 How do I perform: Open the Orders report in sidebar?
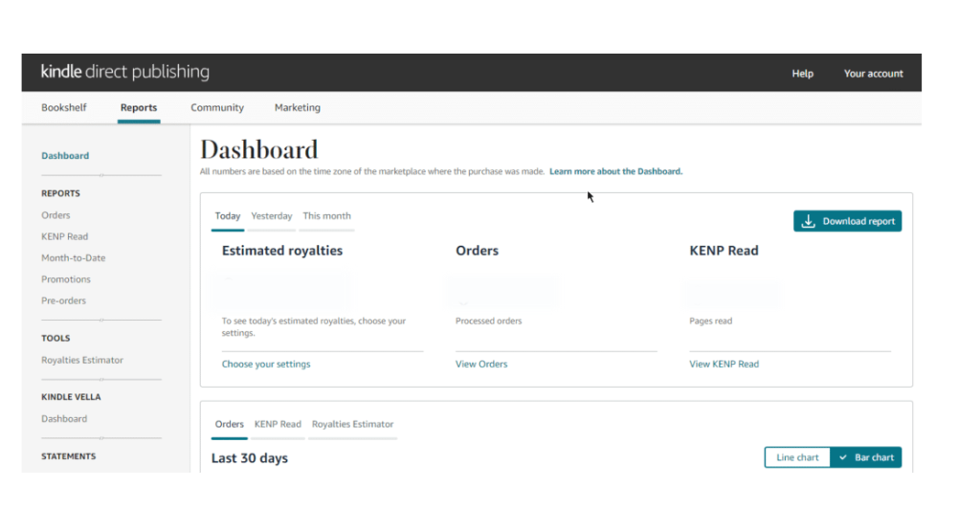(56, 215)
